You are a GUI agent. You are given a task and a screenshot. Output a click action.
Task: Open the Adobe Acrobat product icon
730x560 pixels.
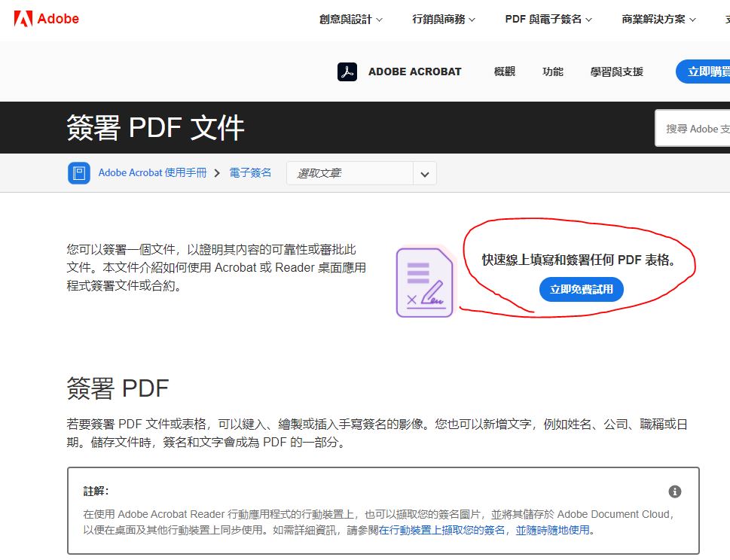(x=347, y=72)
